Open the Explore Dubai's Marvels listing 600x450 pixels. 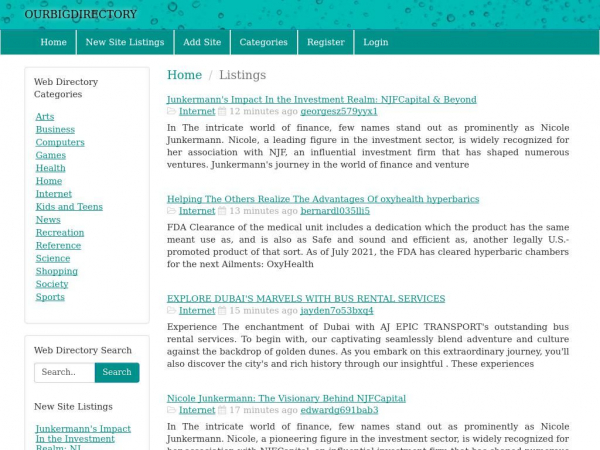306,298
